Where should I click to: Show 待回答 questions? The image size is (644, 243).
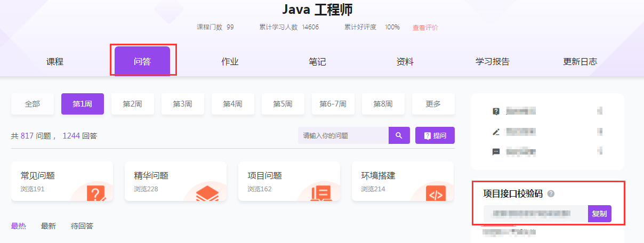82,226
